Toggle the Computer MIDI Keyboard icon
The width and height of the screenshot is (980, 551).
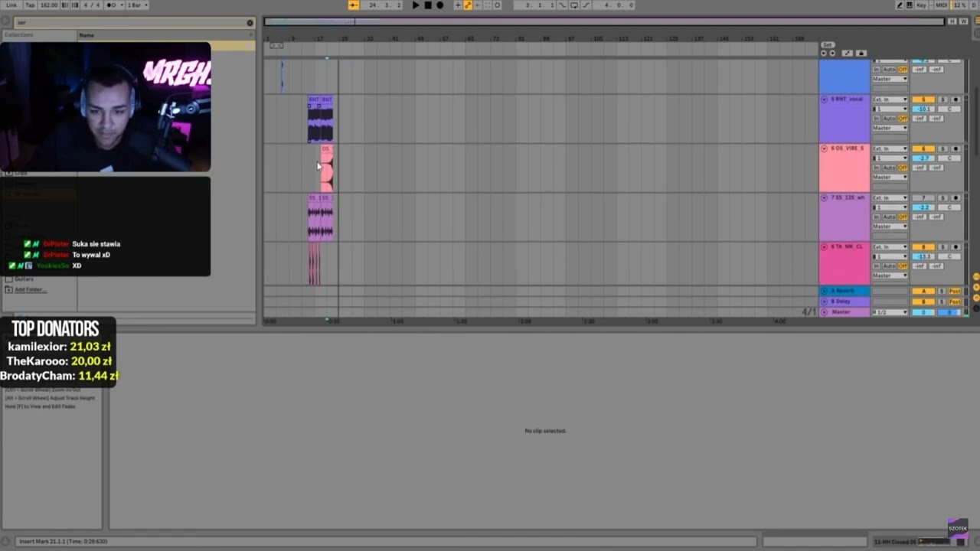click(x=910, y=5)
